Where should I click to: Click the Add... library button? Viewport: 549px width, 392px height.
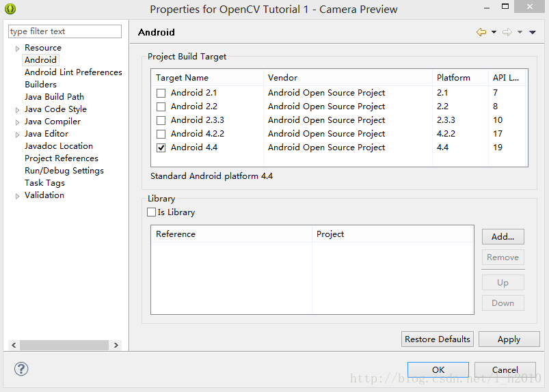[x=503, y=237]
